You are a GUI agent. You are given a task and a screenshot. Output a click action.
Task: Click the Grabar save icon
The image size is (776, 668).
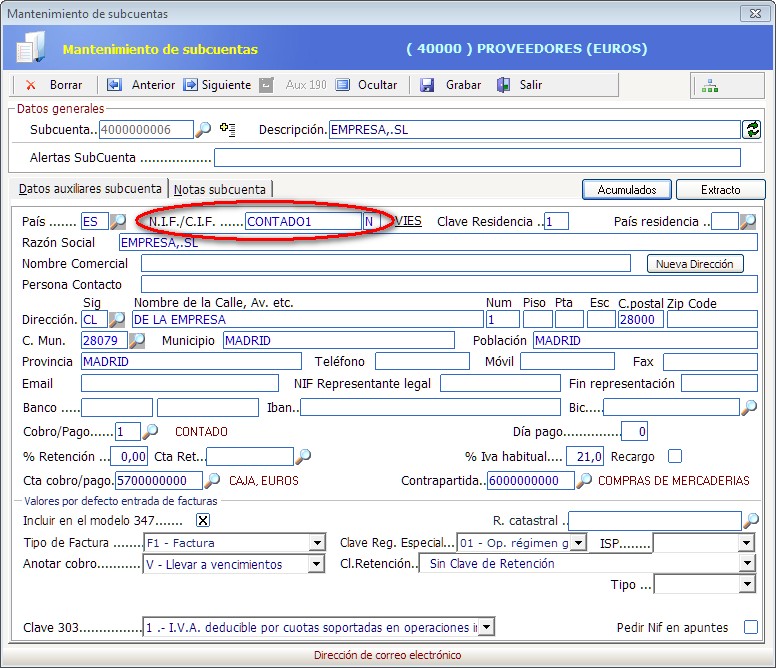click(427, 85)
